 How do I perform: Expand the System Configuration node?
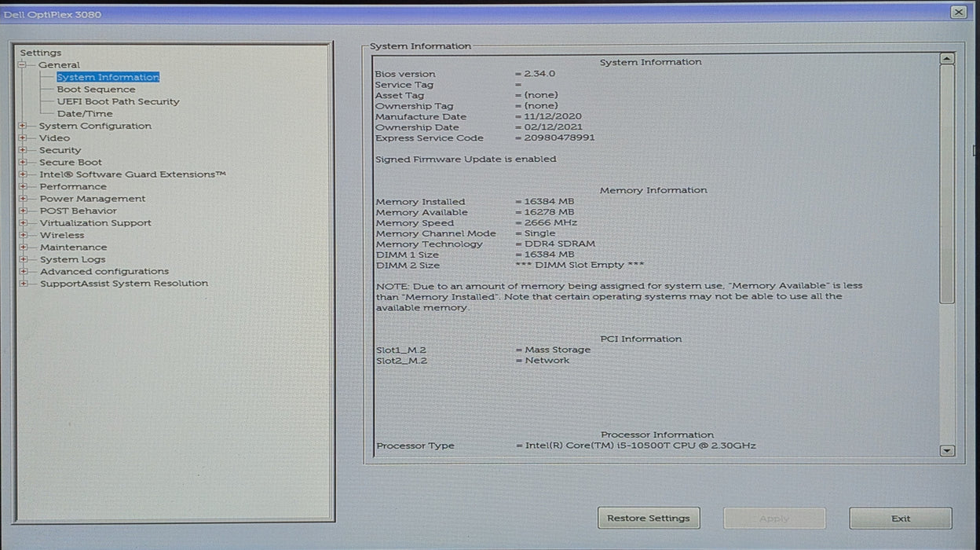click(23, 126)
